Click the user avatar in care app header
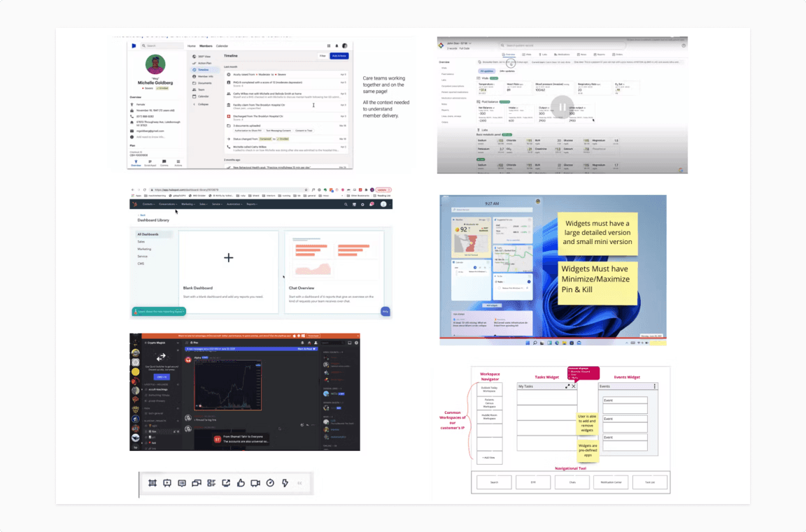Viewport: 806px width, 532px height. (x=345, y=45)
